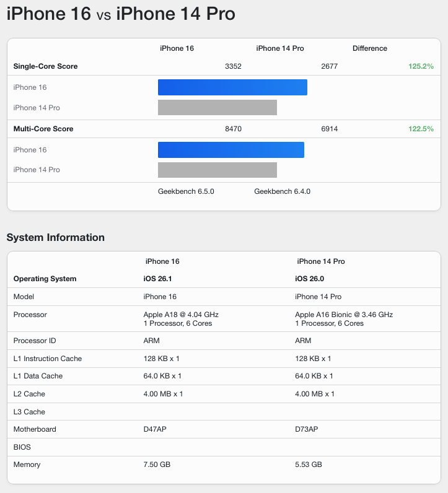Click the 125.2% difference value

421,66
